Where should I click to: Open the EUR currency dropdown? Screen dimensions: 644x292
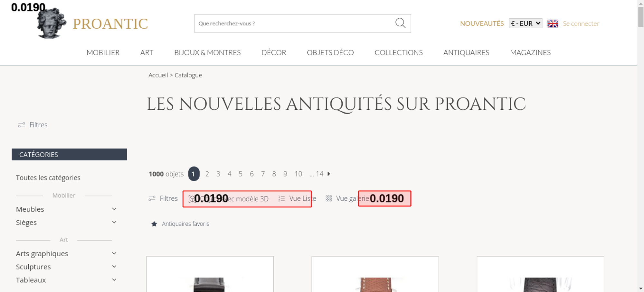point(525,23)
